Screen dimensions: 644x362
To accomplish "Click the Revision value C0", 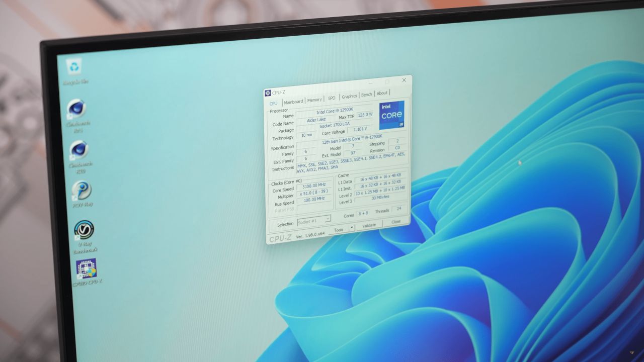I will tap(397, 148).
